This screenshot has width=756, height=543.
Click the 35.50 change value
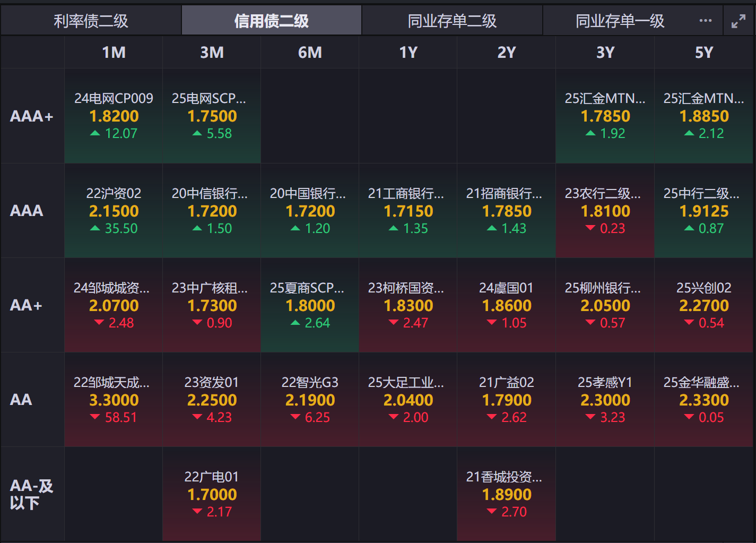[x=121, y=228]
